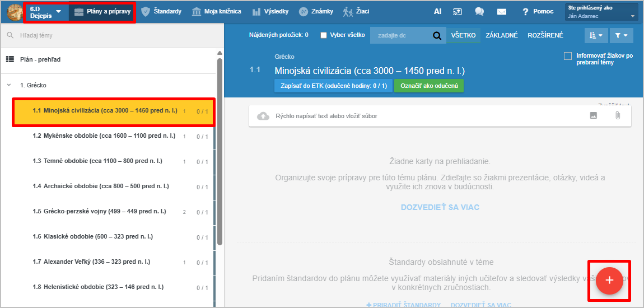Tick the 'Vyber všetko' checkbox

(x=324, y=35)
